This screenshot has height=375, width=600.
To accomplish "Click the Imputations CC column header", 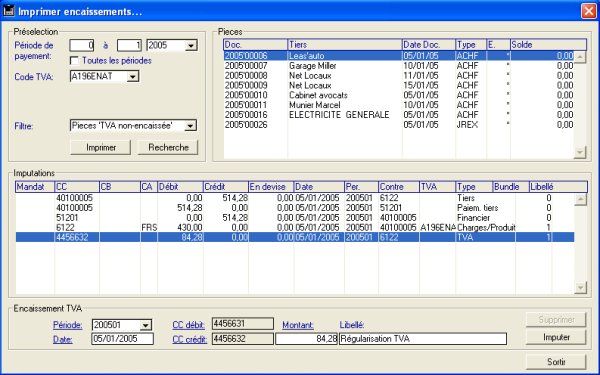I will tap(77, 187).
